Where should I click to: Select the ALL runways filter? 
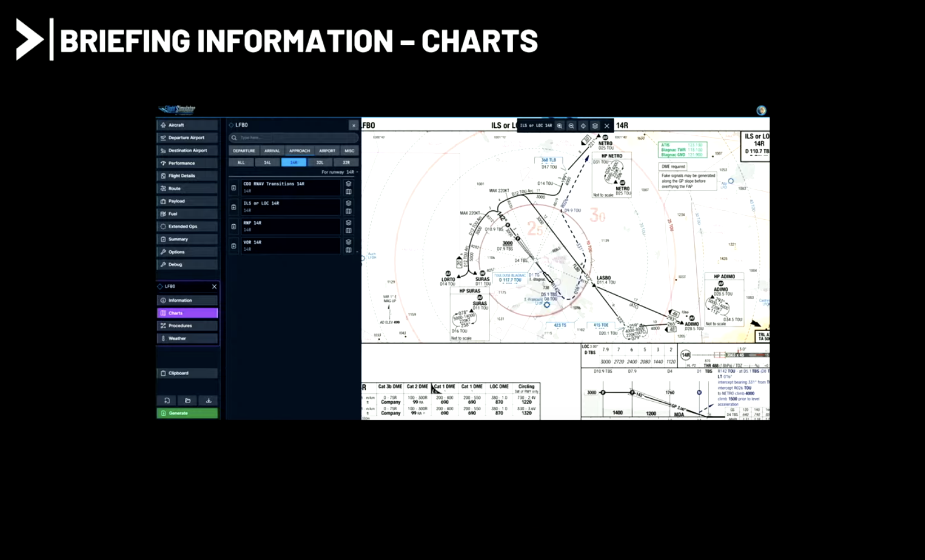241,162
